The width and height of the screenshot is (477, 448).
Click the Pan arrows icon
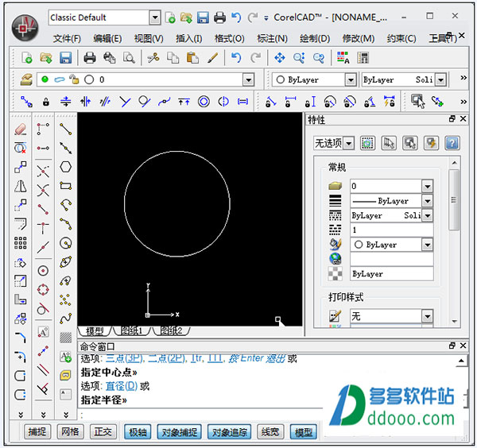(280, 58)
